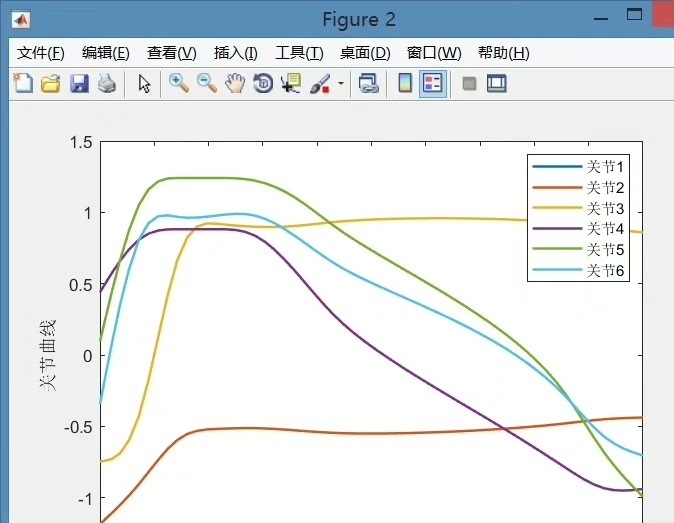
Task: Select legend entry 关节6
Action: [578, 270]
